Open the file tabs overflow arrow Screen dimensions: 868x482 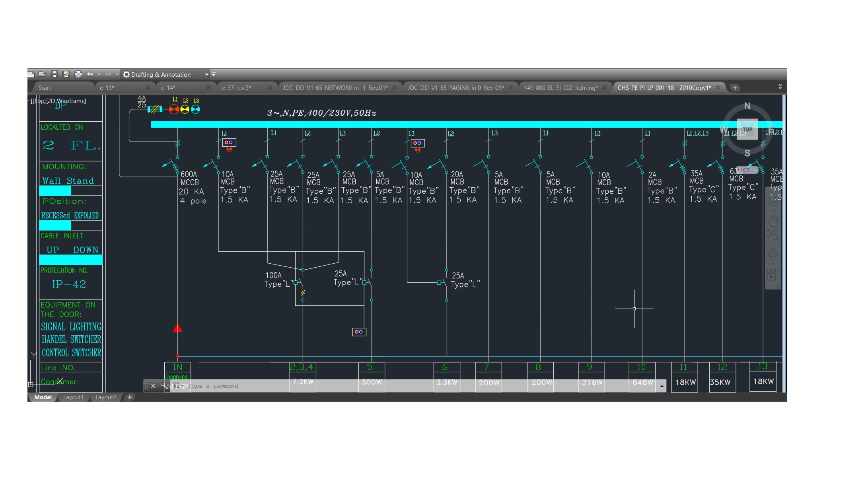[780, 87]
